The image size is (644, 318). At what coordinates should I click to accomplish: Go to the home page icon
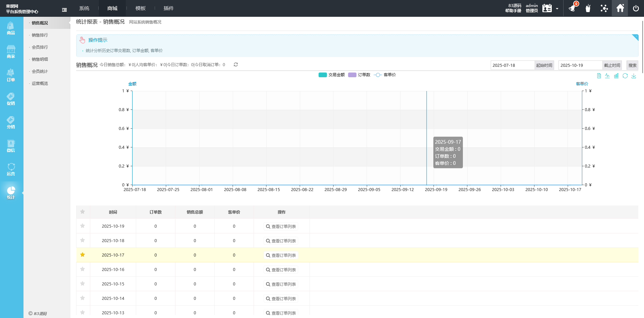(x=620, y=8)
